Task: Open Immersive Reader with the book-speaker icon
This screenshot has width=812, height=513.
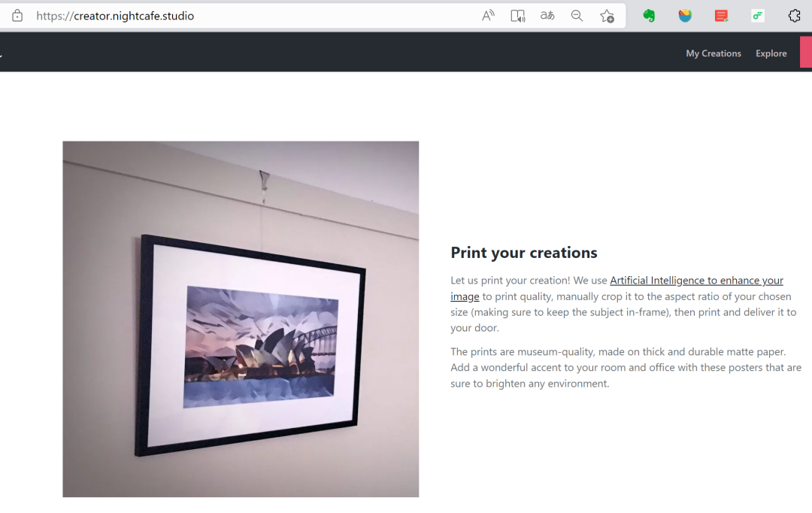Action: click(517, 16)
